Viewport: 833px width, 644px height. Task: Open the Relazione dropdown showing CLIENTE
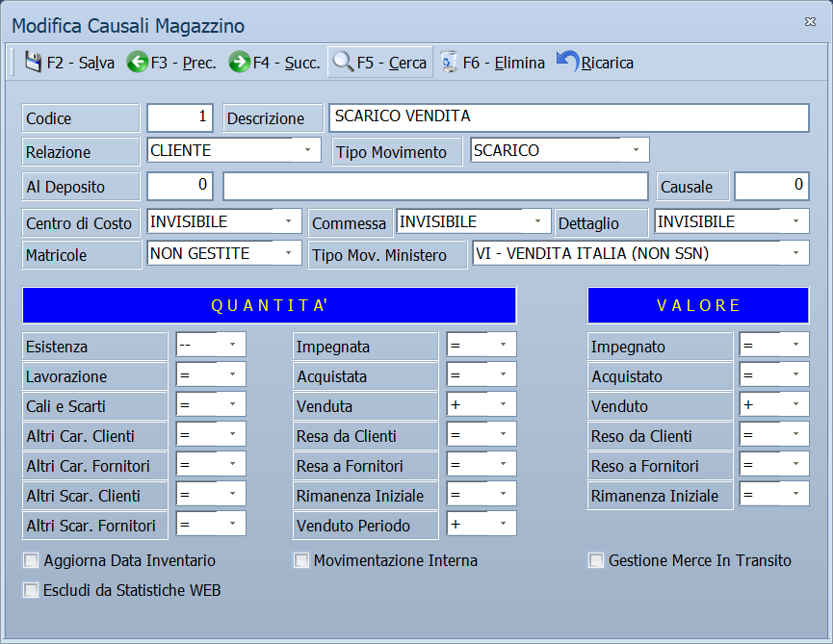(307, 150)
